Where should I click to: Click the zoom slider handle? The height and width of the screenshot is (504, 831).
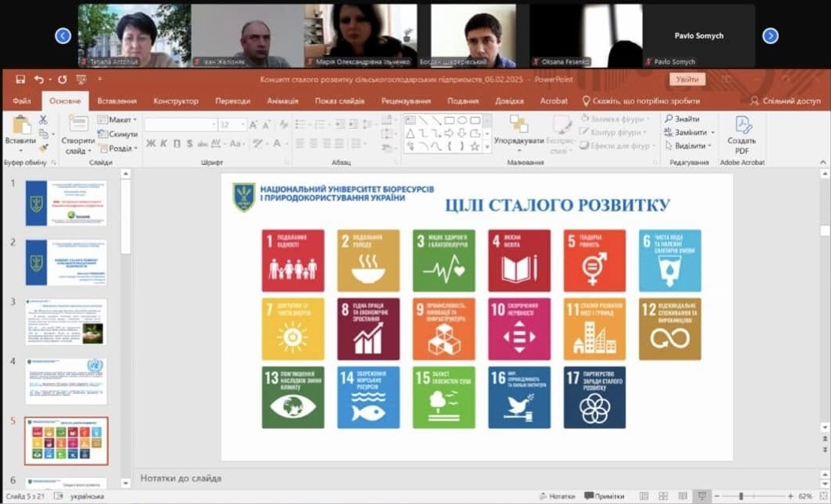tap(741, 496)
